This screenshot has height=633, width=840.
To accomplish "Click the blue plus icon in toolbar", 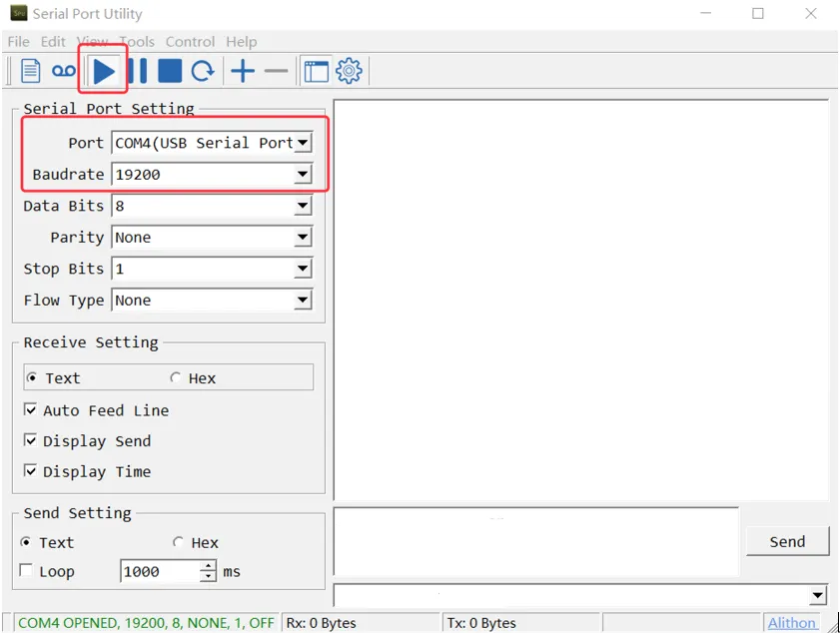I will point(243,71).
